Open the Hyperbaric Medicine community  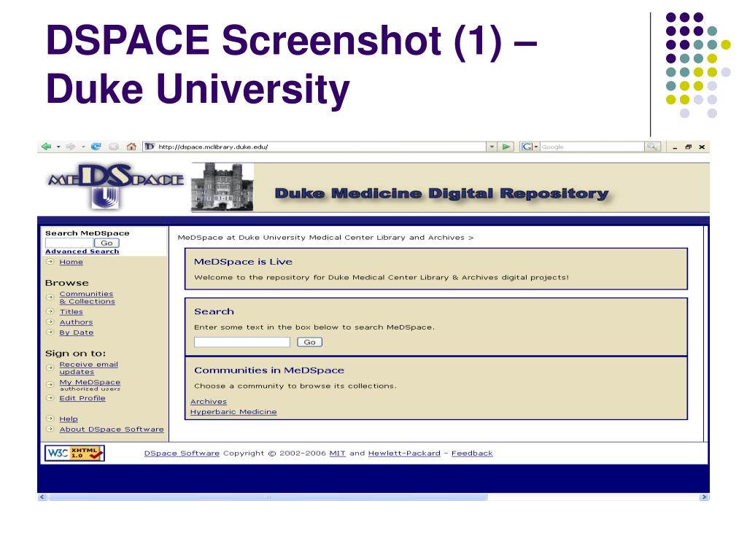coord(233,412)
